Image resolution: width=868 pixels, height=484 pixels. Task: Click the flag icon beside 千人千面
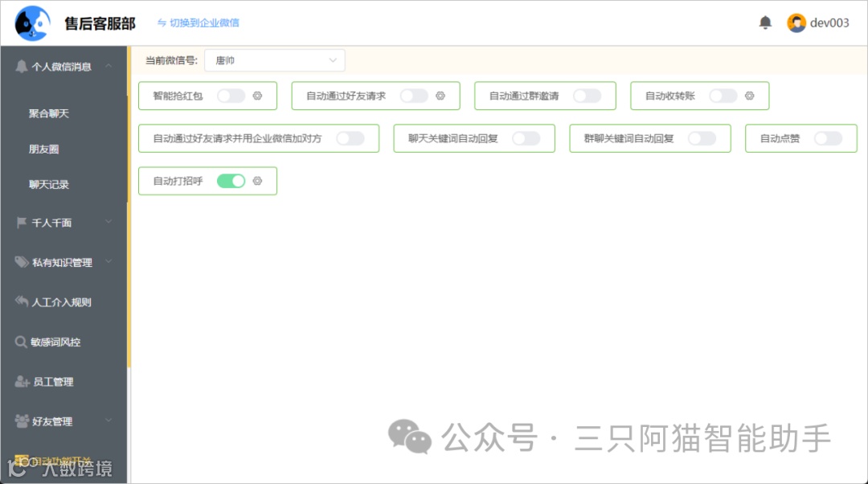point(21,223)
